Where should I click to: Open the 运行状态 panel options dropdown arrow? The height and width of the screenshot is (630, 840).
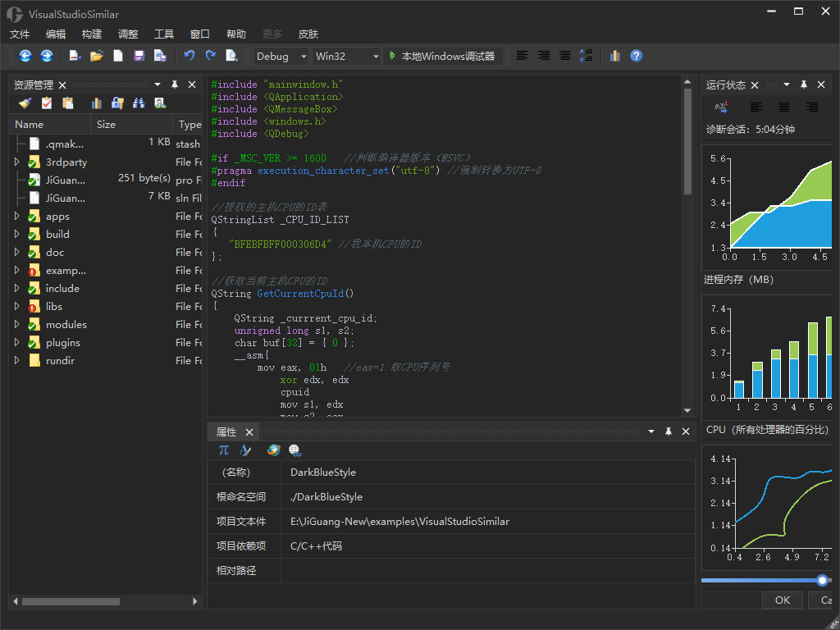click(x=787, y=84)
